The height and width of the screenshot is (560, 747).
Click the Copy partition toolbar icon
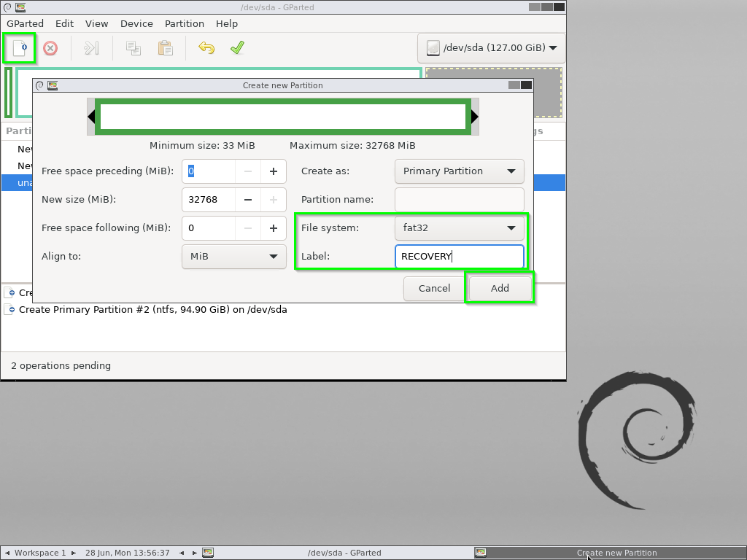(133, 47)
